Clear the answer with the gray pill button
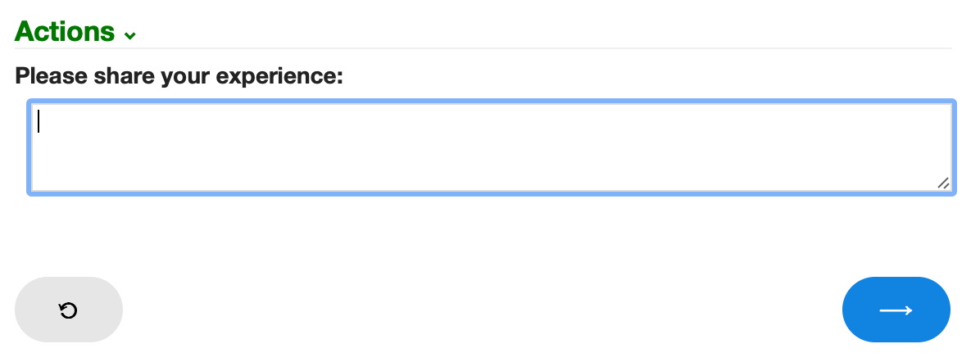 (x=69, y=310)
